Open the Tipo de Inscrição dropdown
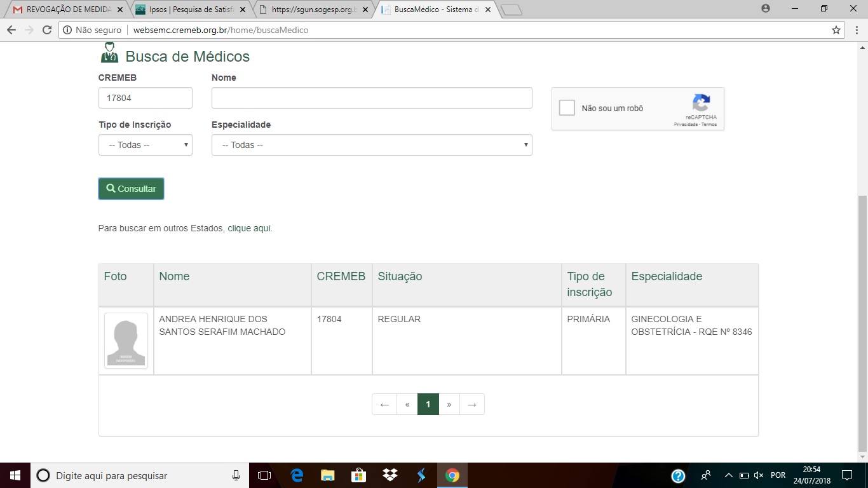The height and width of the screenshot is (488, 868). point(146,145)
